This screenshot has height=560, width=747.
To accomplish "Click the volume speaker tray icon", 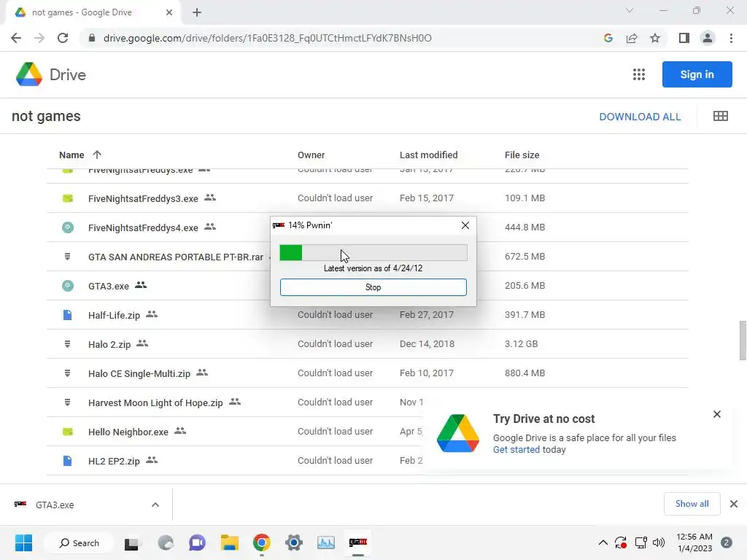I will 659,542.
